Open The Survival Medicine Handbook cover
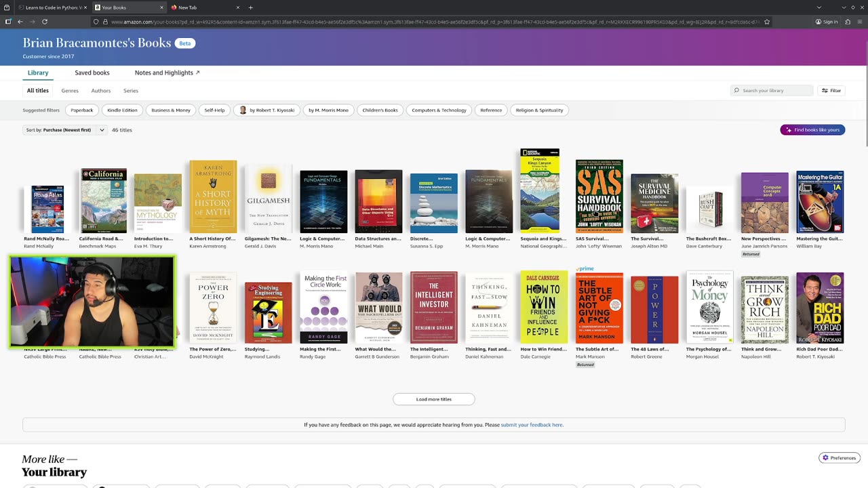The height and width of the screenshot is (488, 868). [654, 203]
